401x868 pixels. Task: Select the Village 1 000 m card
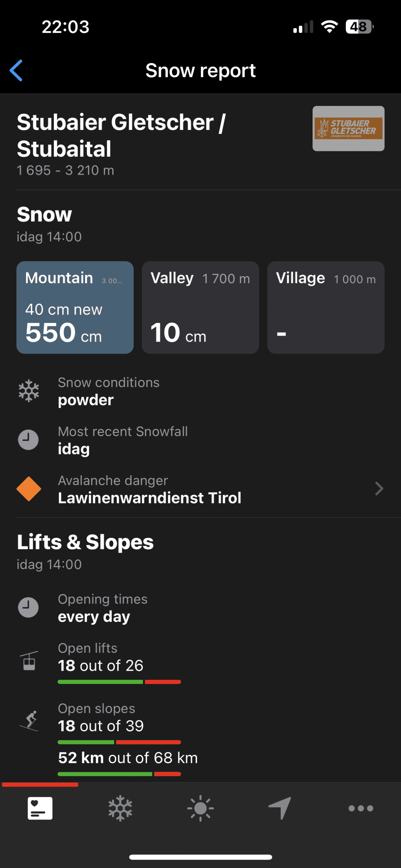pyautogui.click(x=326, y=308)
